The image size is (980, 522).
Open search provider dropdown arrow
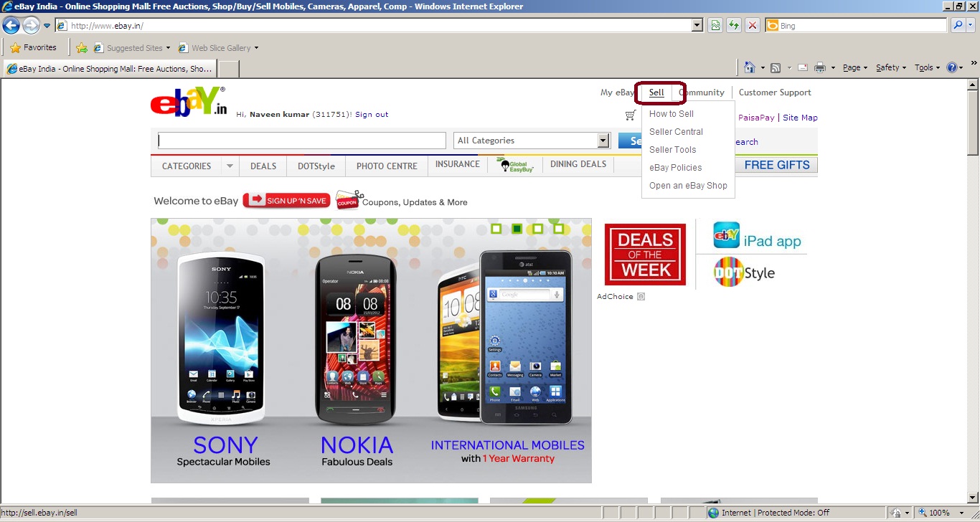coord(971,26)
